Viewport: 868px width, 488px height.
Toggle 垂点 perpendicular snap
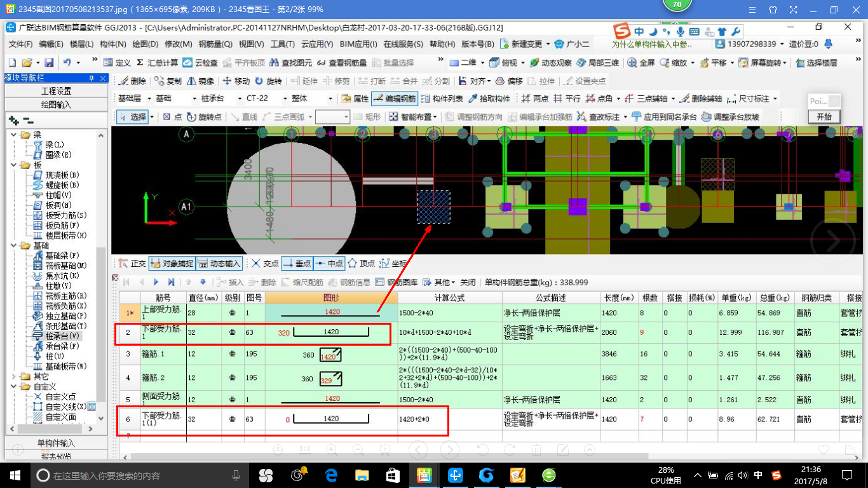click(x=297, y=263)
